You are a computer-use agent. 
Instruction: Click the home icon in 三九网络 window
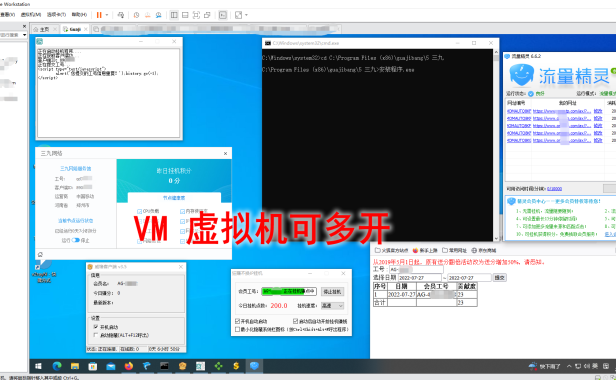[40, 254]
